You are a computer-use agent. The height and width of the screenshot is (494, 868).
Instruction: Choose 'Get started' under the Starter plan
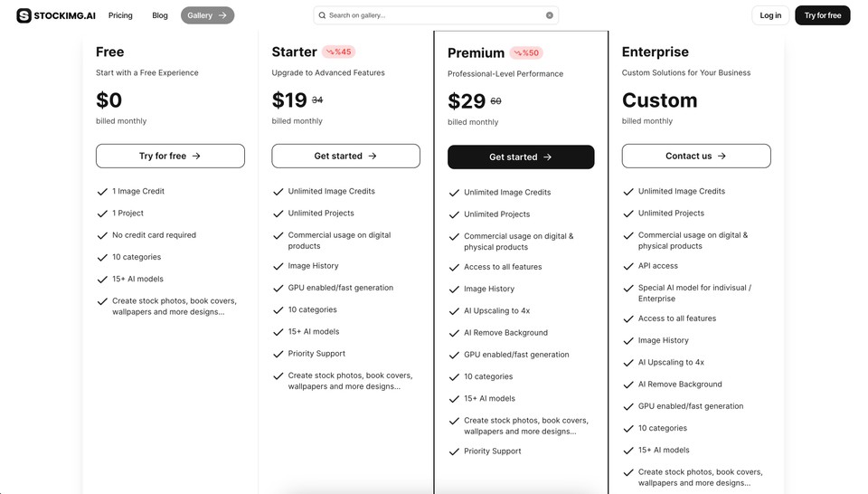[345, 157]
